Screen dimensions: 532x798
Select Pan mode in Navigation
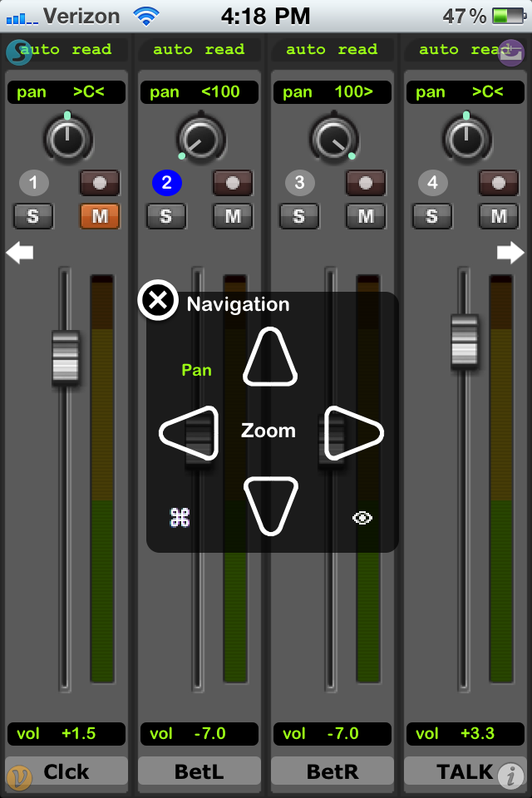click(x=196, y=370)
